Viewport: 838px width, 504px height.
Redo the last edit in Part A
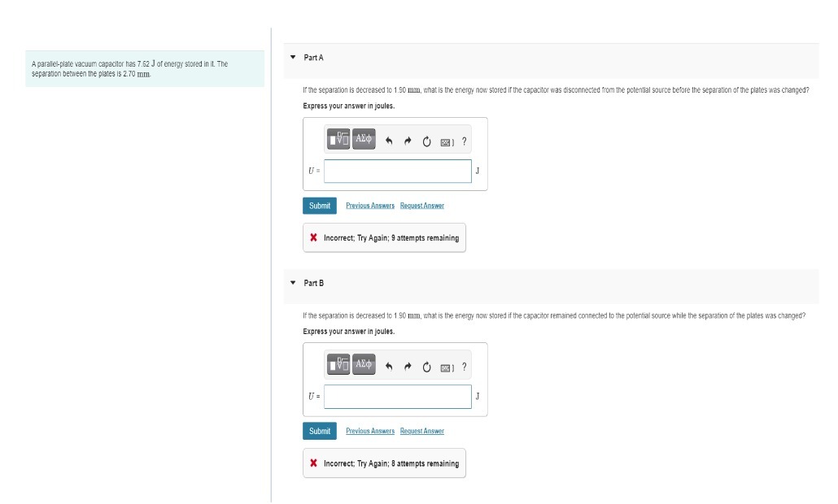(x=408, y=141)
